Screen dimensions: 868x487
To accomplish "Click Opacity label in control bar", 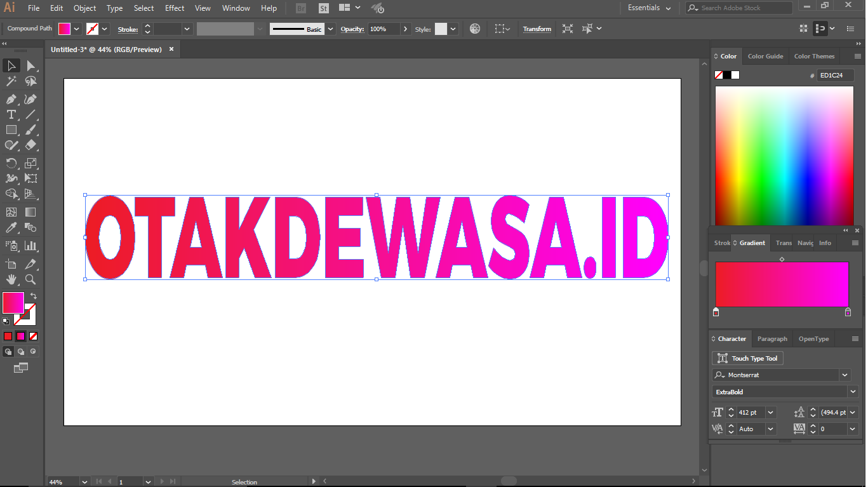I will (x=352, y=29).
